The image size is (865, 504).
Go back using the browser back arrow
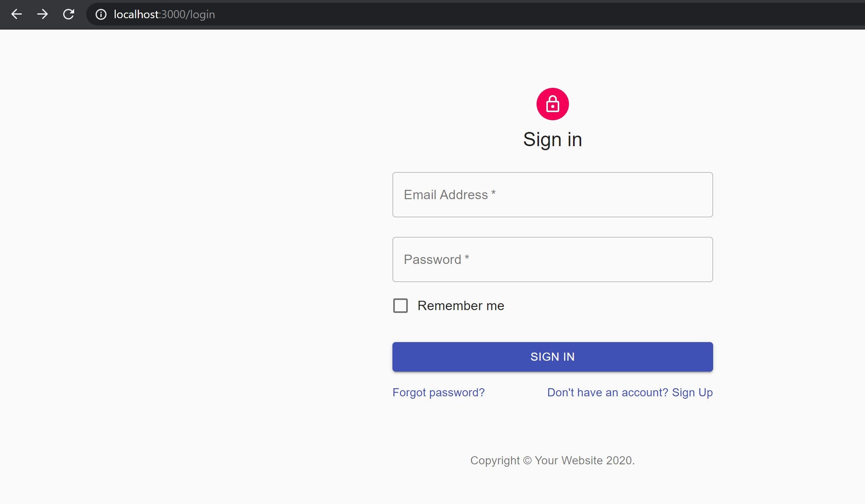tap(17, 15)
